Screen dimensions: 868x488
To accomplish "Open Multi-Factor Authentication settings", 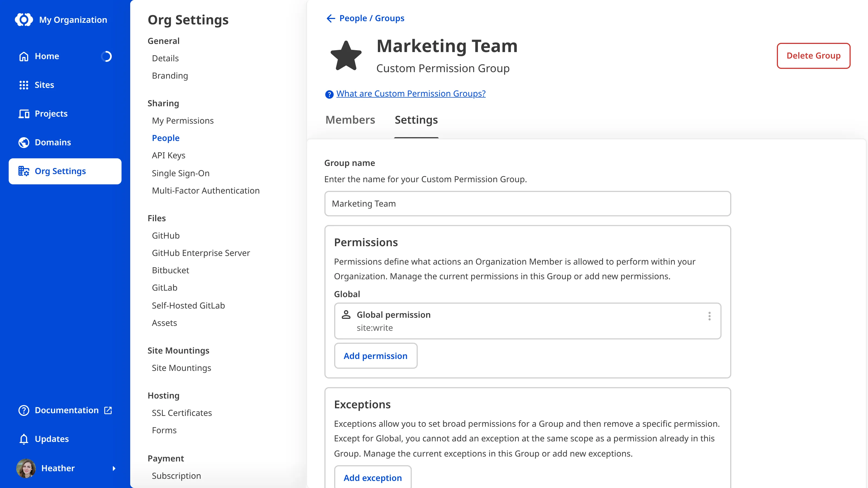I will point(206,191).
